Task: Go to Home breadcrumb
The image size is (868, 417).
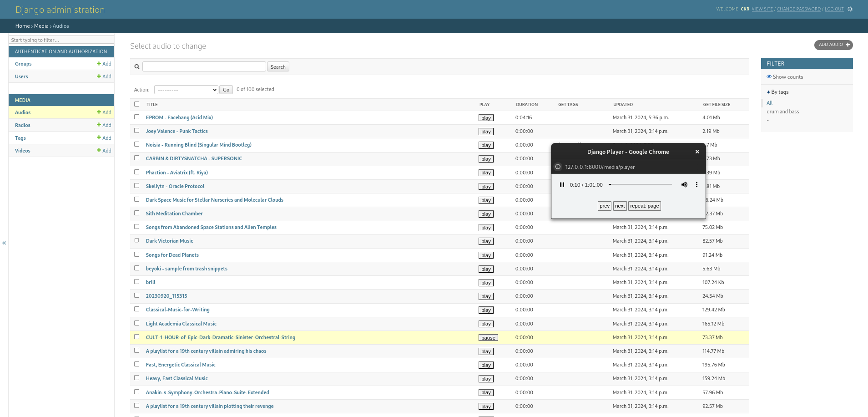Action: coord(22,26)
